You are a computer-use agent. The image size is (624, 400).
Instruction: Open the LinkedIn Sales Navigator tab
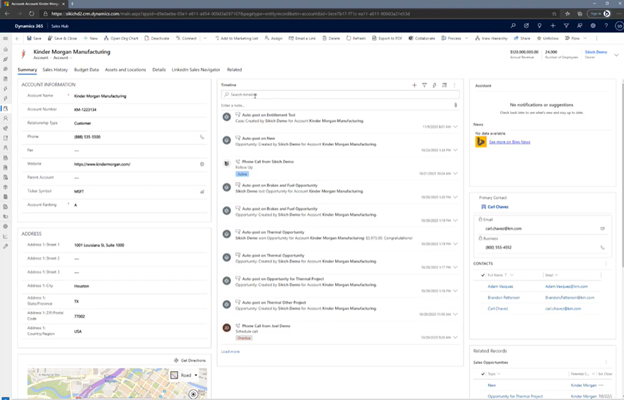196,70
